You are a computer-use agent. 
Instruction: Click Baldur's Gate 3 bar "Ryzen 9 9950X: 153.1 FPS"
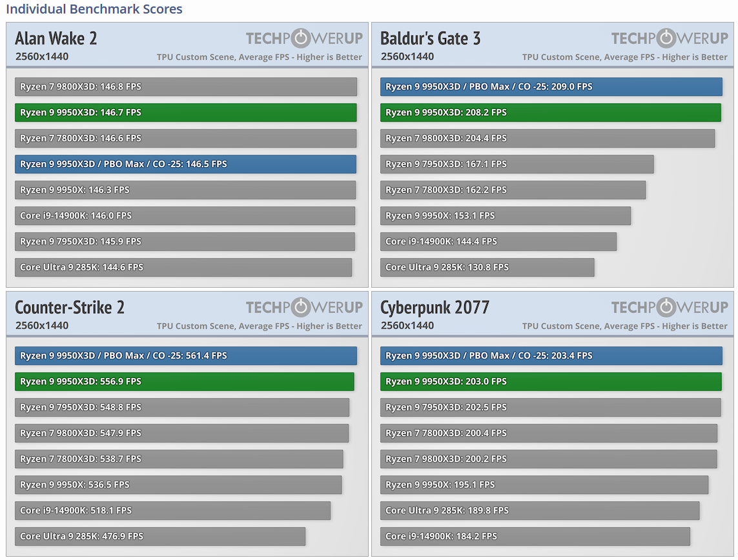point(506,216)
